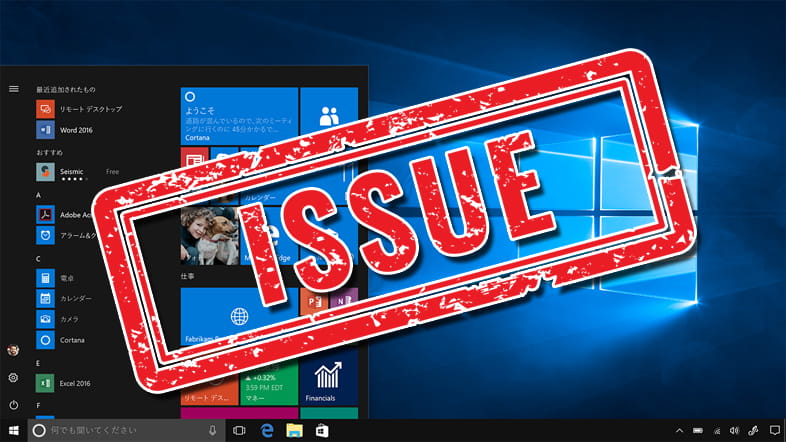Open the Adobe Acrobat app icon

pos(45,214)
